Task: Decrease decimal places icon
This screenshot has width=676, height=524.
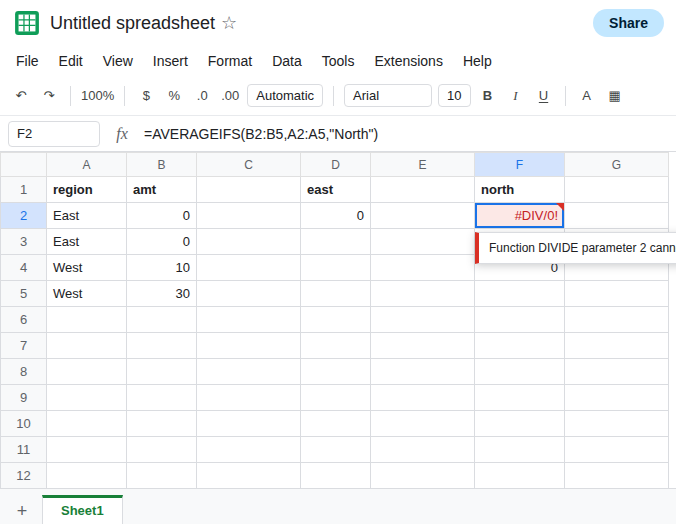Action: [202, 95]
